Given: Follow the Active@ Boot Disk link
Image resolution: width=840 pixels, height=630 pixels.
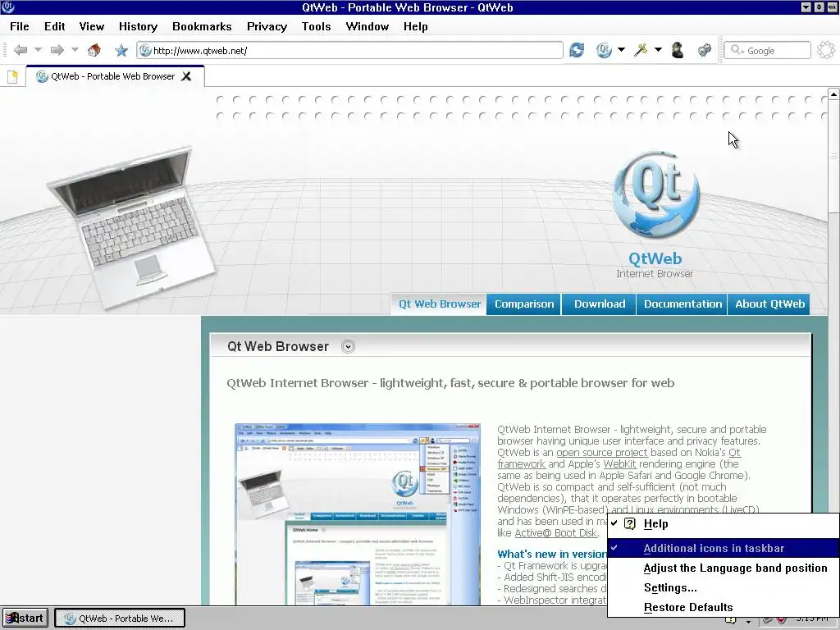Looking at the screenshot, I should (555, 532).
